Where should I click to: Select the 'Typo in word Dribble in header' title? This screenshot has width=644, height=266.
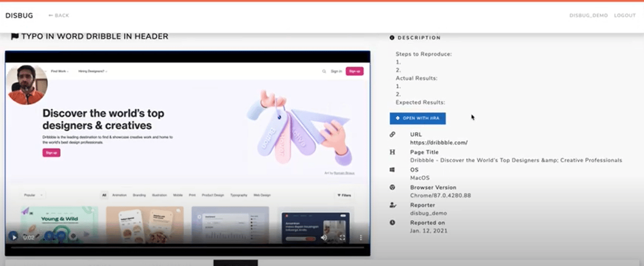click(x=95, y=36)
